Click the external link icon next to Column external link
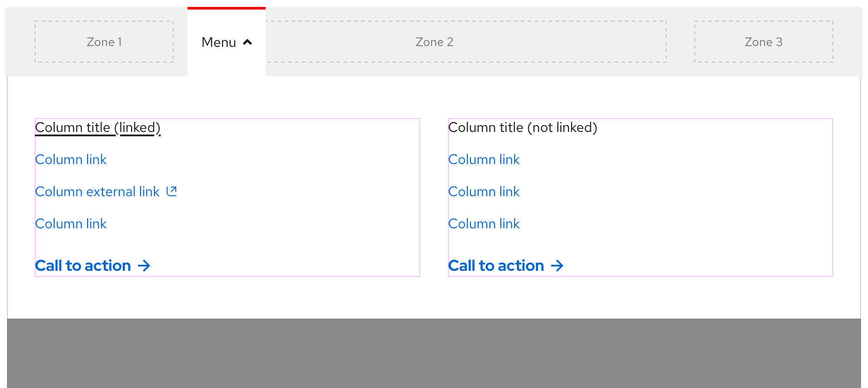The width and height of the screenshot is (868, 388). (171, 191)
